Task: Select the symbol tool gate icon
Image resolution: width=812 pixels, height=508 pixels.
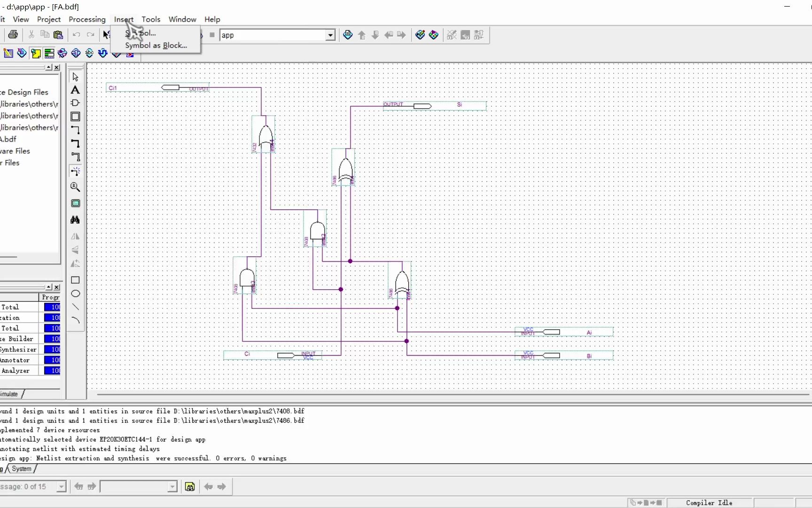Action: pos(75,103)
